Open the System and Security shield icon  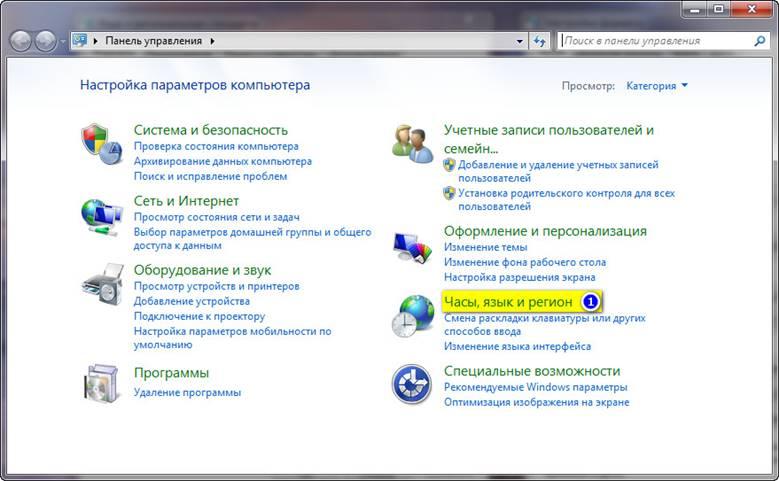[x=102, y=144]
